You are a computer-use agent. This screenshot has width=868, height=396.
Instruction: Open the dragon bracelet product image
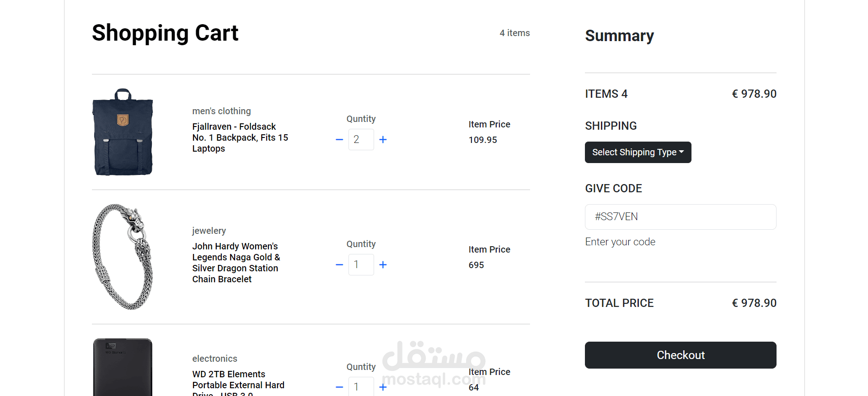coord(123,257)
